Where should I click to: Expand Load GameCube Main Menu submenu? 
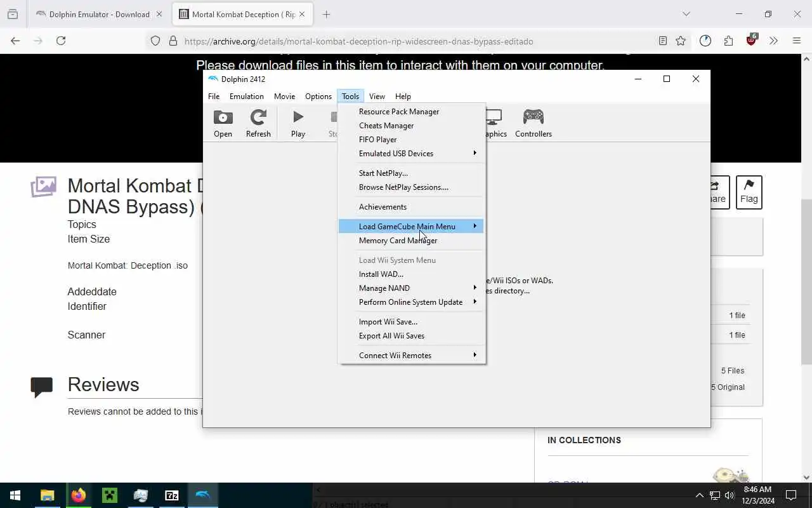click(411, 227)
